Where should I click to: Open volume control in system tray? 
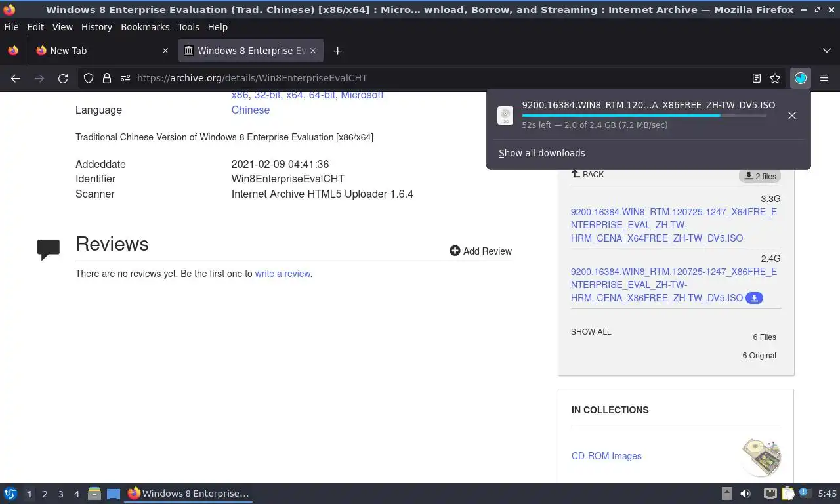coord(745,493)
